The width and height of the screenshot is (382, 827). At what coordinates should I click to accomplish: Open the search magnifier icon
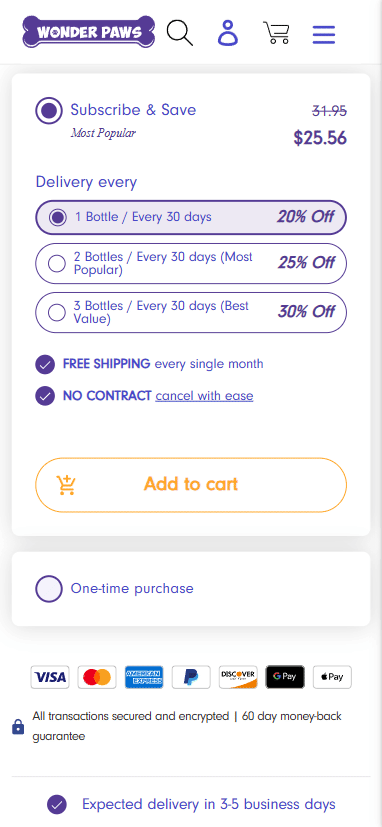pos(180,33)
